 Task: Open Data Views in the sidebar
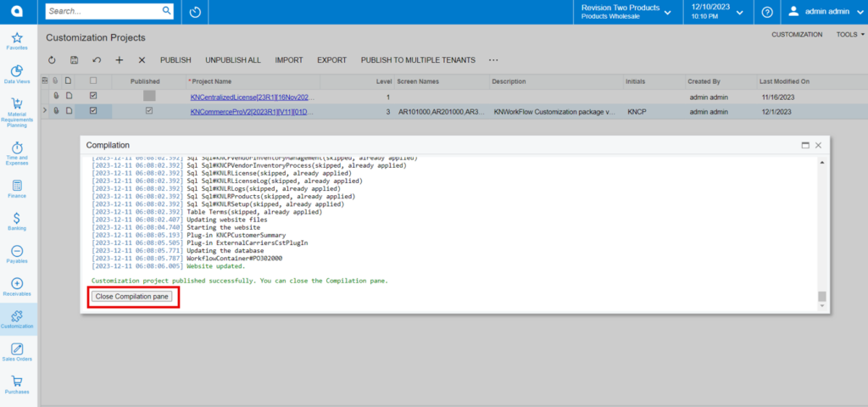click(x=17, y=75)
